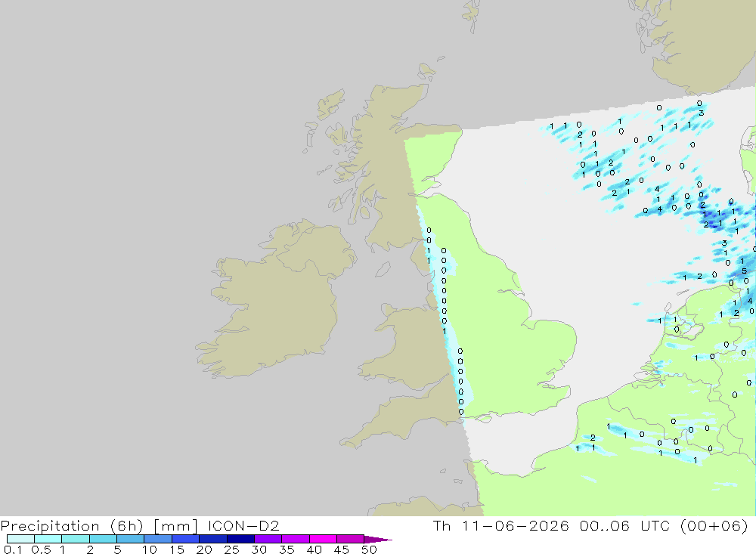Click the '(00+06)' forecast offset text

coord(714,525)
